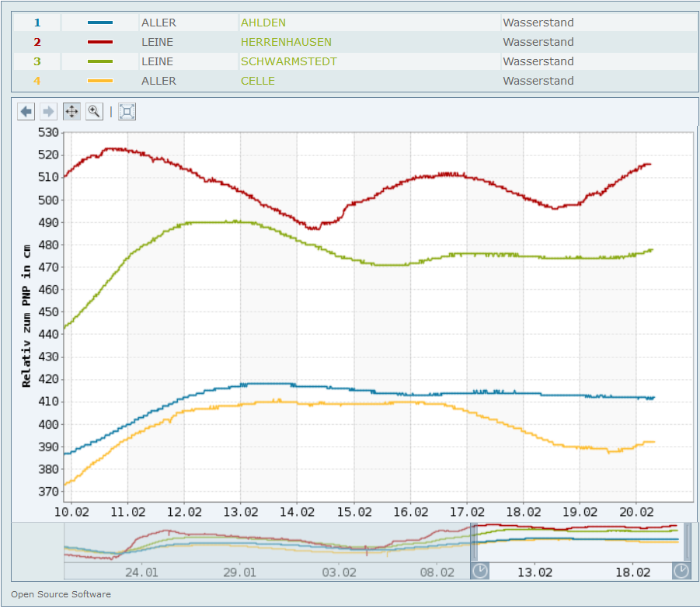
Task: Click the right clock handle of time range
Action: click(x=681, y=571)
